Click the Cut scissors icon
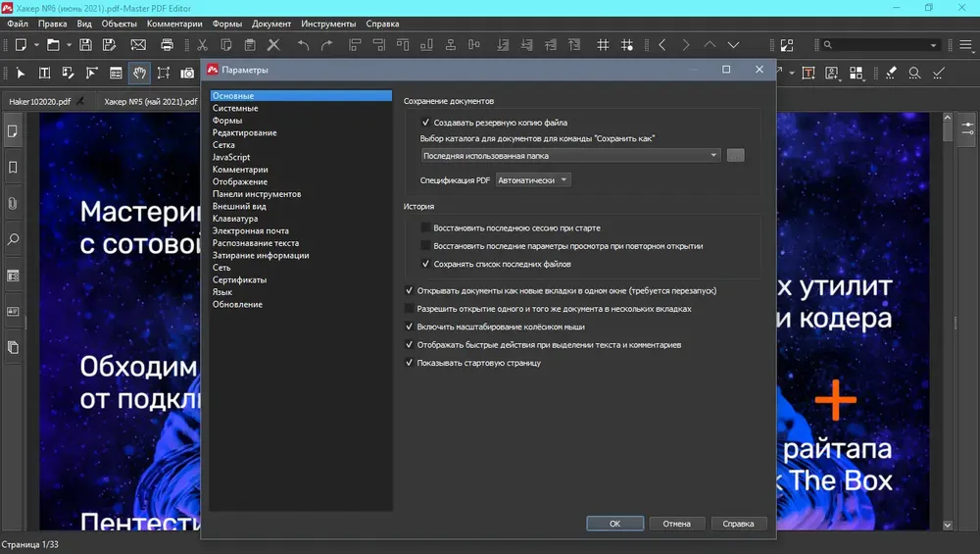 click(x=202, y=45)
